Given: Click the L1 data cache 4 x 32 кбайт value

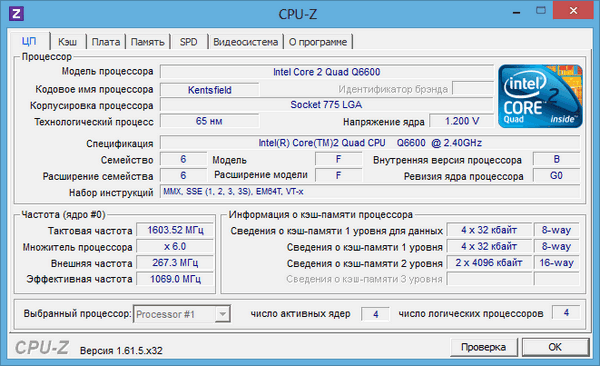Looking at the screenshot, I should (489, 230).
